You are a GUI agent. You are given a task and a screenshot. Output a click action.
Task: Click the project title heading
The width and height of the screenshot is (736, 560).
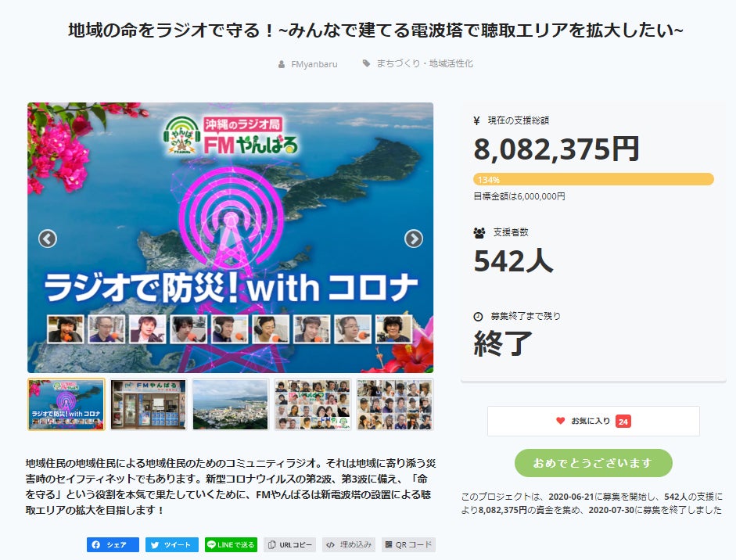point(376,31)
